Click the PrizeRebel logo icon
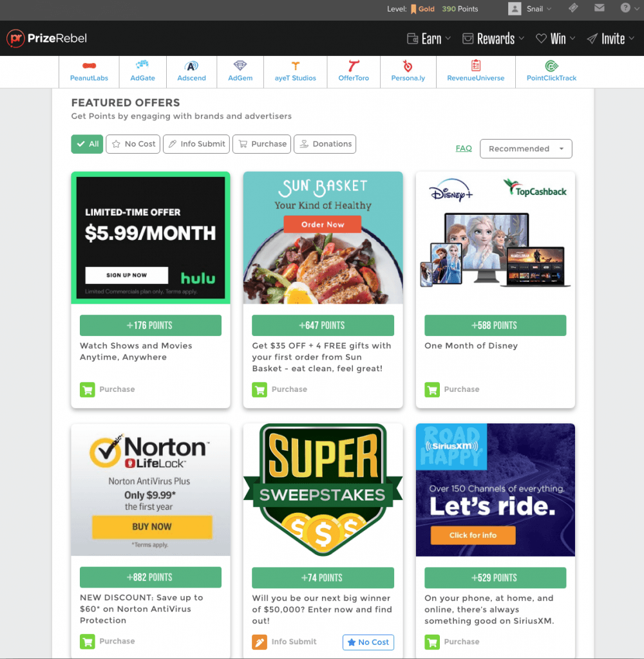Viewport: 644px width, 659px height. (15, 38)
